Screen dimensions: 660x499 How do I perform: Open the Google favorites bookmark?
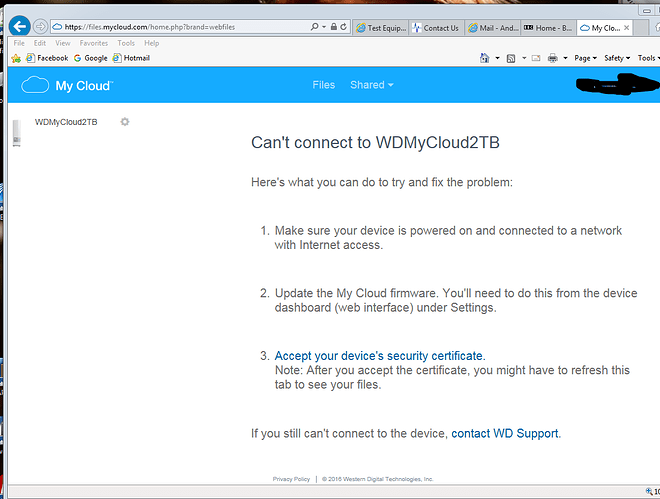click(x=90, y=58)
